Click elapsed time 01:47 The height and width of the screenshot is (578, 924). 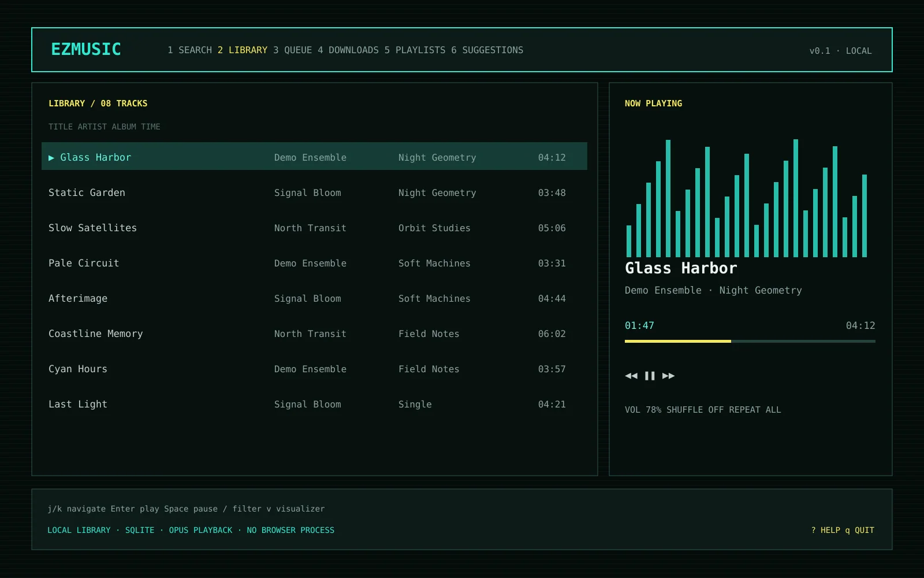[x=639, y=325]
